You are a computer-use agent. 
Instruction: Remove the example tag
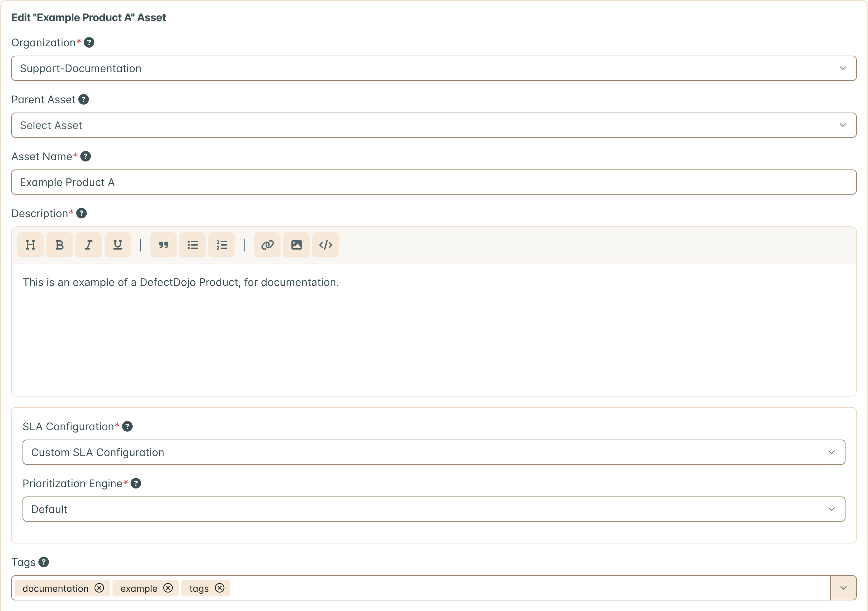point(168,588)
